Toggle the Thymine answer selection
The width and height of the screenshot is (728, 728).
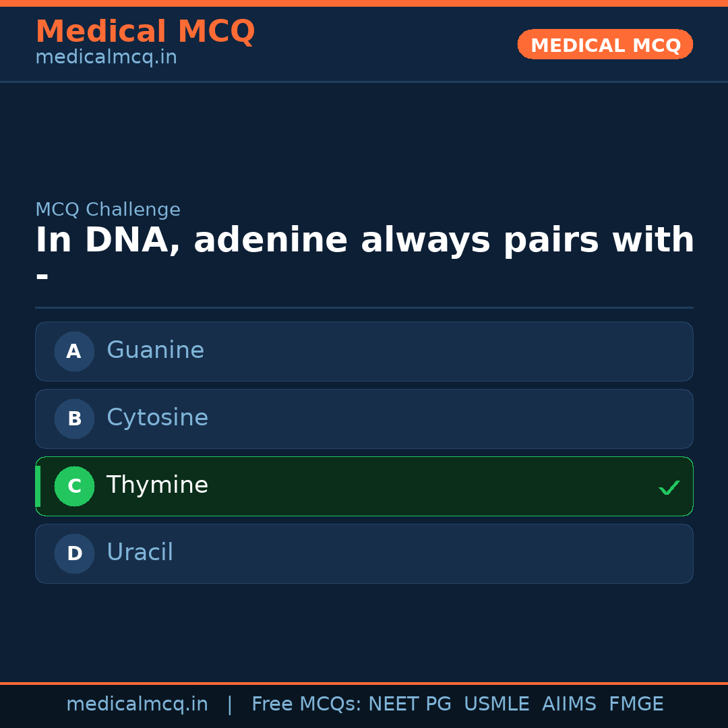point(364,486)
